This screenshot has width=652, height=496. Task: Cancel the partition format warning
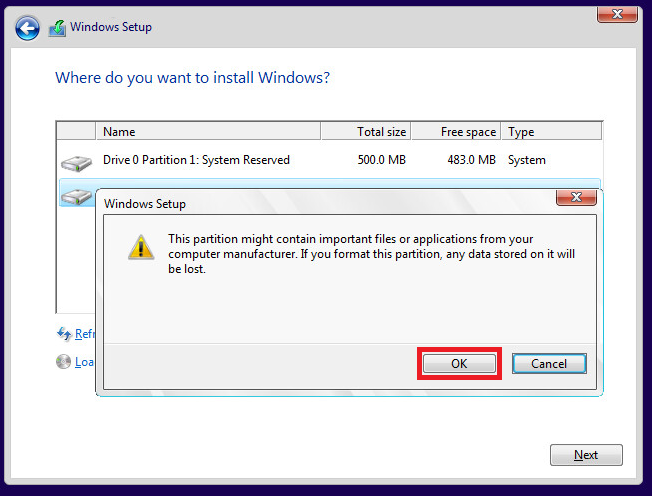pyautogui.click(x=549, y=363)
